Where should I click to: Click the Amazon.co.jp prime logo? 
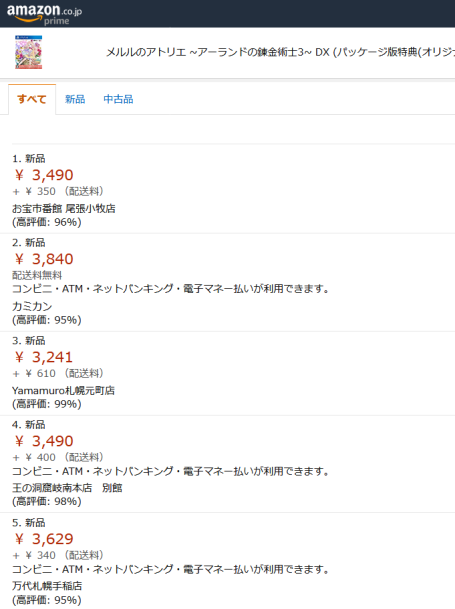tap(44, 14)
